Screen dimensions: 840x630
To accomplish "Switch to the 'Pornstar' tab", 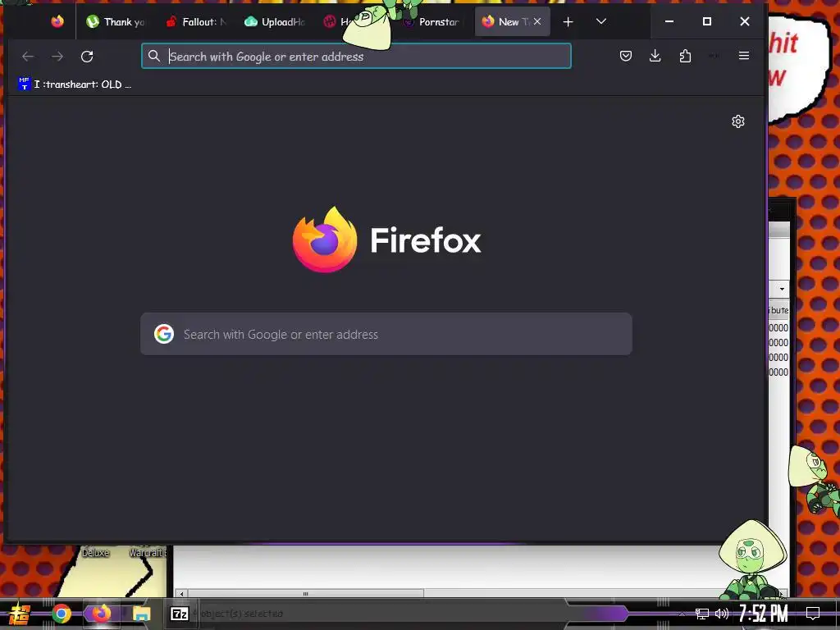I will pos(434,21).
